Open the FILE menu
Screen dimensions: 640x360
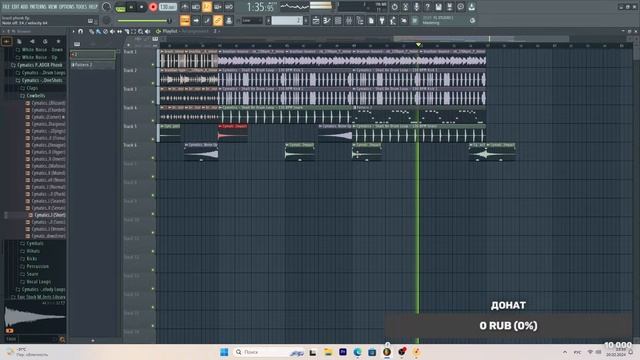(x=7, y=7)
